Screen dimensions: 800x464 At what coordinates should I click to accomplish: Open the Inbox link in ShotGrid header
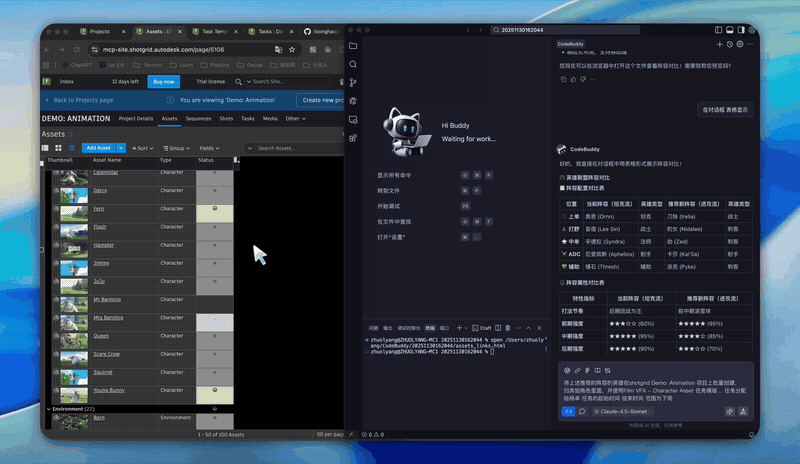pos(66,82)
